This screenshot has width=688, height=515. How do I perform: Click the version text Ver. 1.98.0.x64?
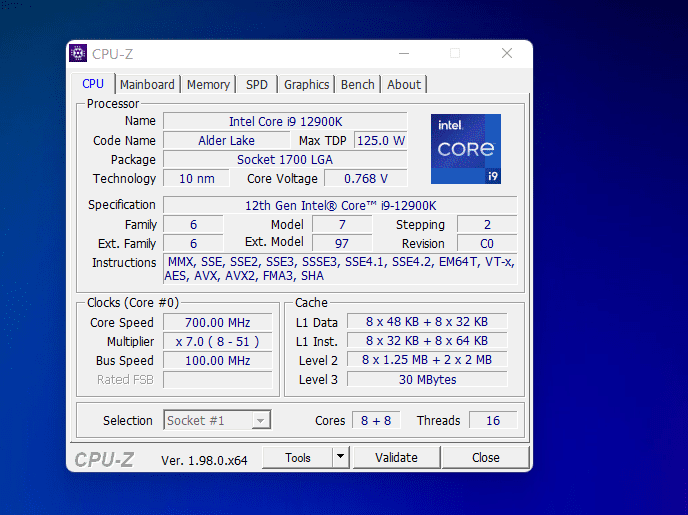(204, 460)
